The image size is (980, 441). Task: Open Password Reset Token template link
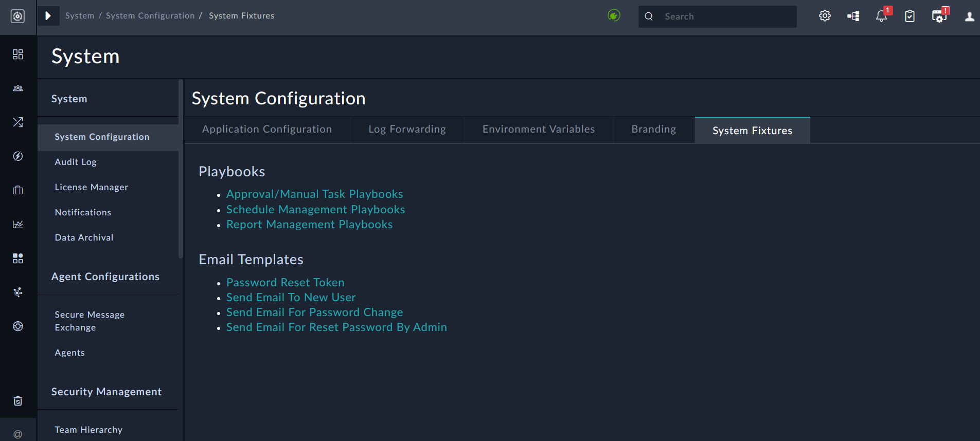pos(285,283)
